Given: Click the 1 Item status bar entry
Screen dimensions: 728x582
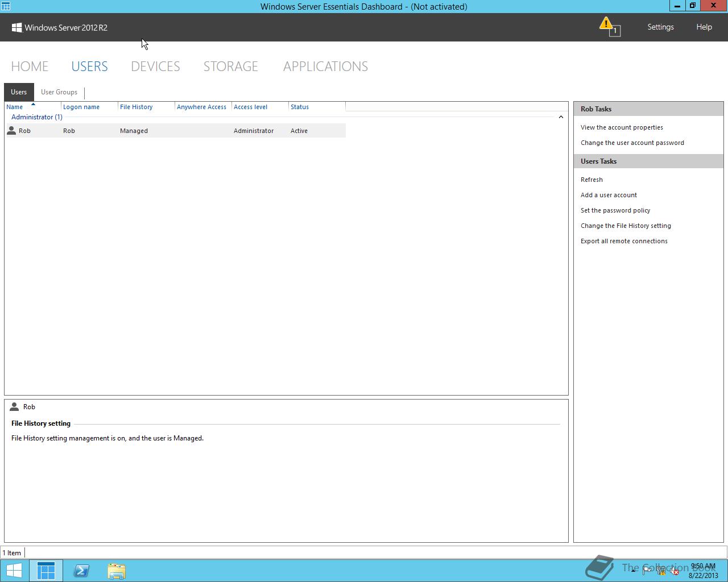Looking at the screenshot, I should coord(11,553).
